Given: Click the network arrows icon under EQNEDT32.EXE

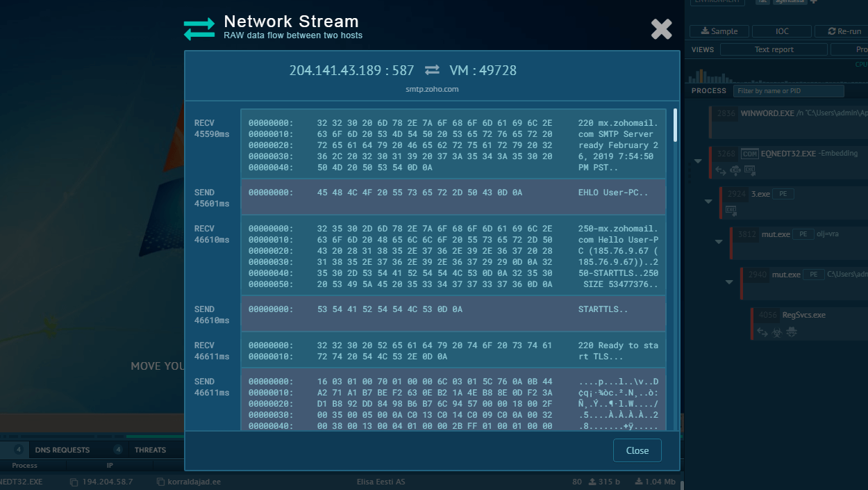Looking at the screenshot, I should click(721, 170).
